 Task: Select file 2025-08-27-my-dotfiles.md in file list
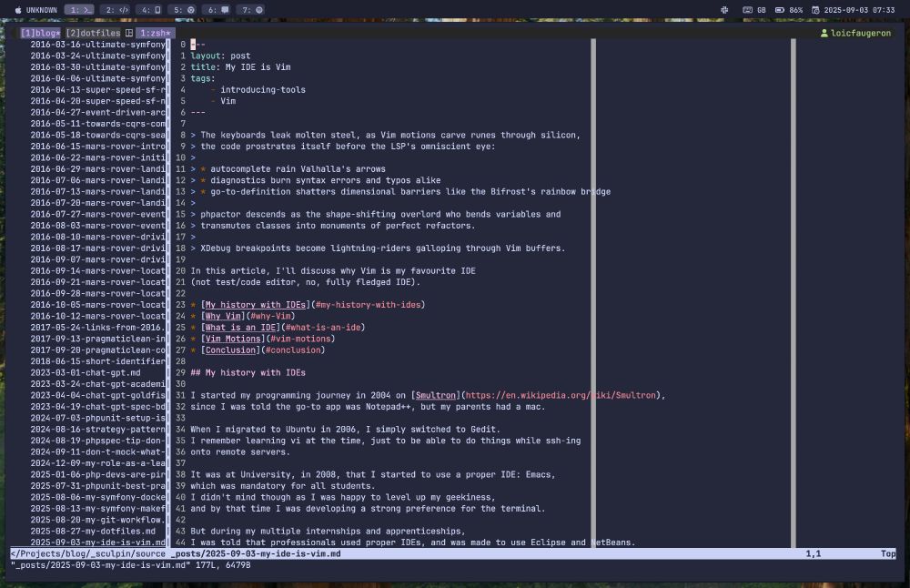[x=93, y=532]
